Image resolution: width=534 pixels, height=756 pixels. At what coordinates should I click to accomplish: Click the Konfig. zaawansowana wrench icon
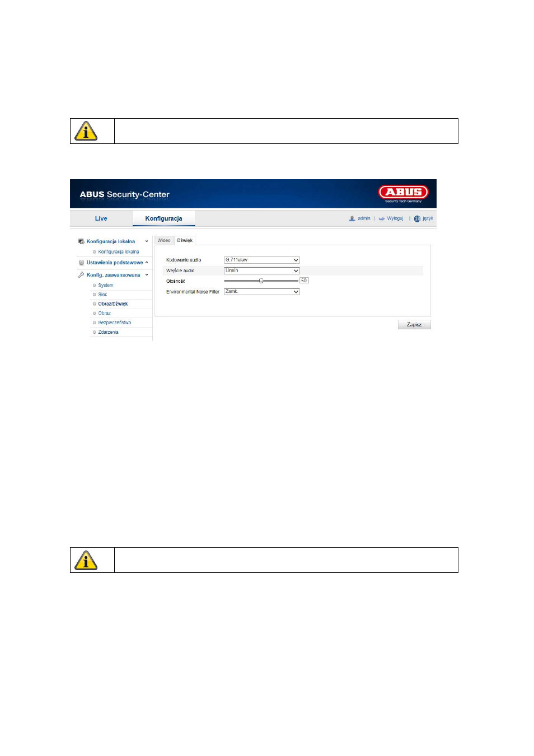coord(81,275)
